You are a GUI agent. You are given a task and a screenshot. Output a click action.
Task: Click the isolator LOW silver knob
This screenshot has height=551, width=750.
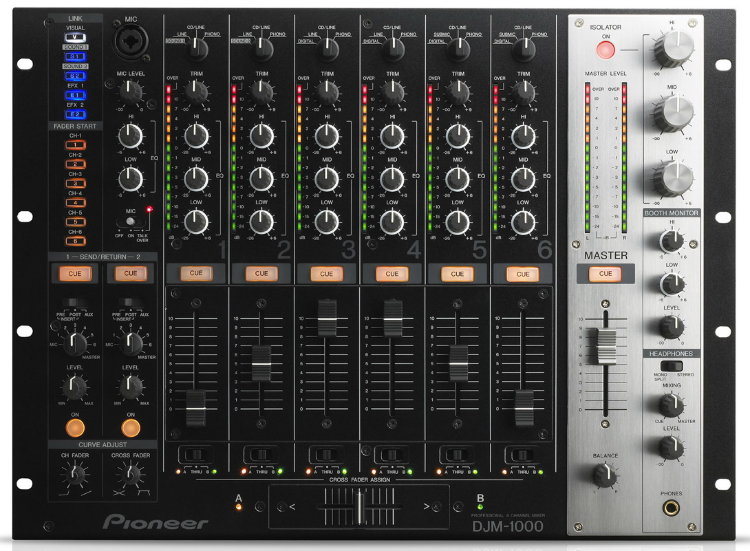pos(673,178)
